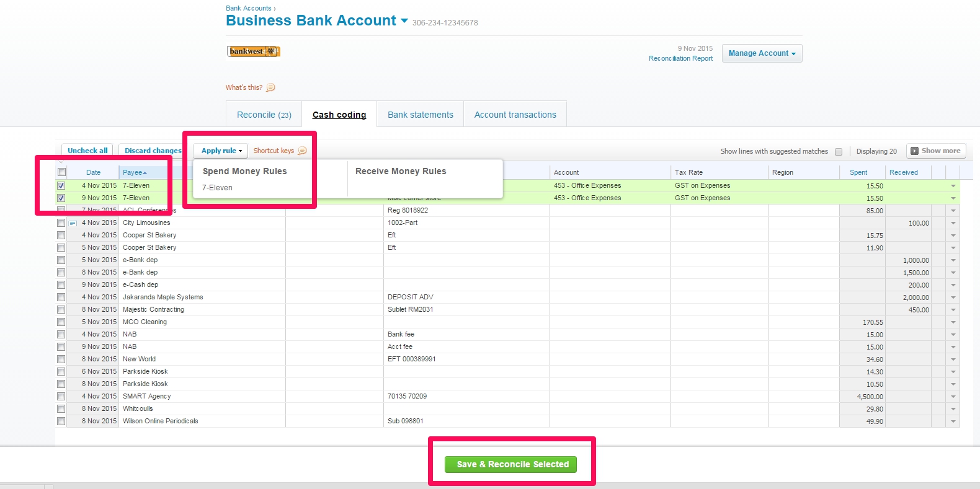Open row options arrow for Wilson Online Periodicals
The width and height of the screenshot is (980, 489).
pos(953,421)
